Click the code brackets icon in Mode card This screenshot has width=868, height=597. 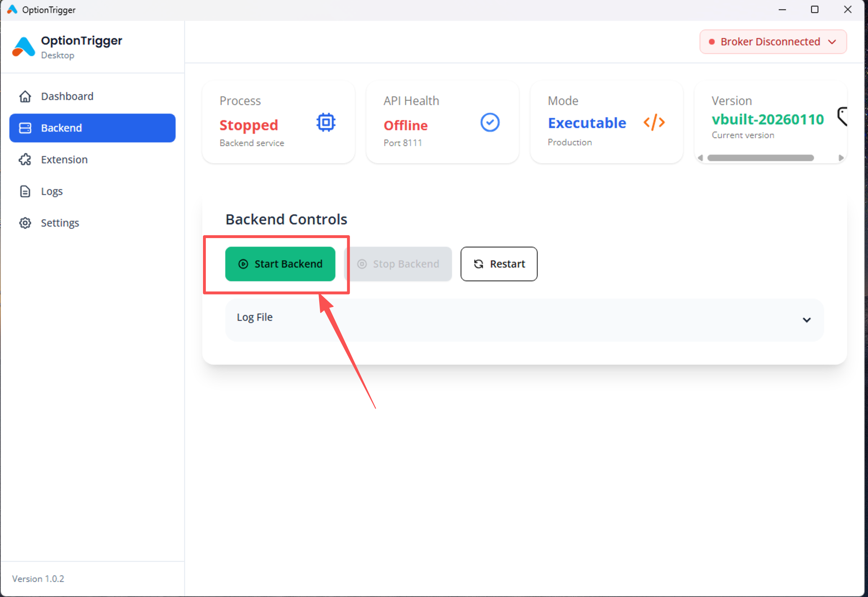coord(654,122)
